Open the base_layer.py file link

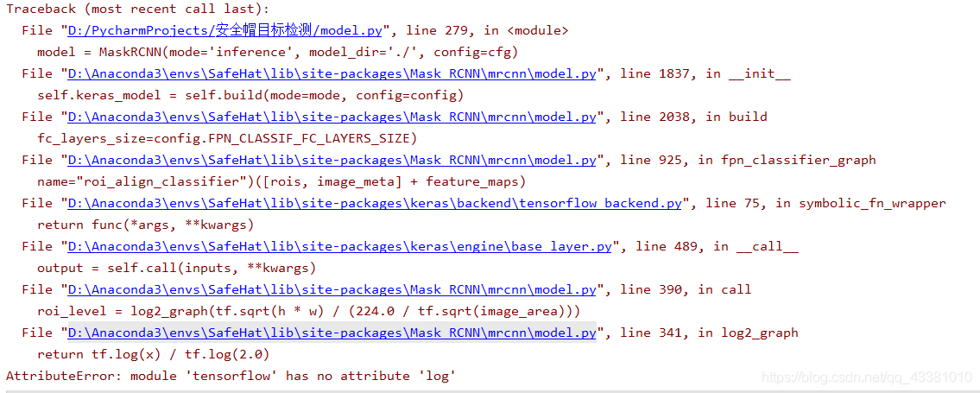[339, 246]
